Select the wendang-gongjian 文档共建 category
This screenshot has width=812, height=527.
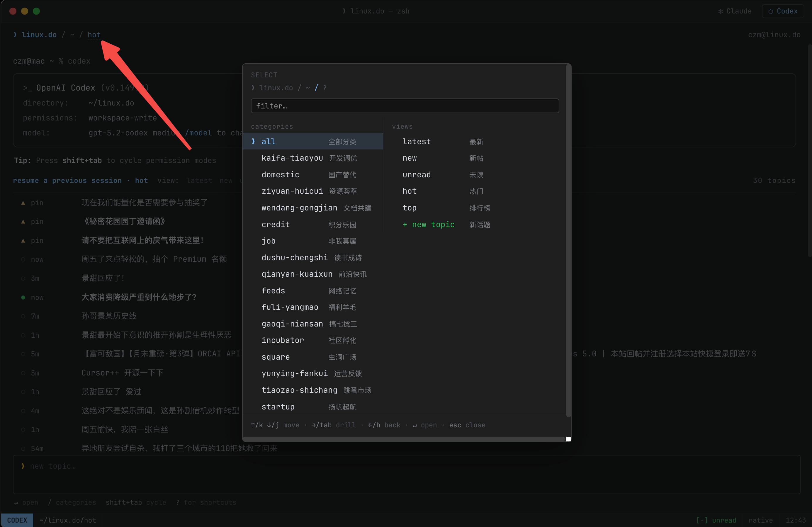click(313, 208)
